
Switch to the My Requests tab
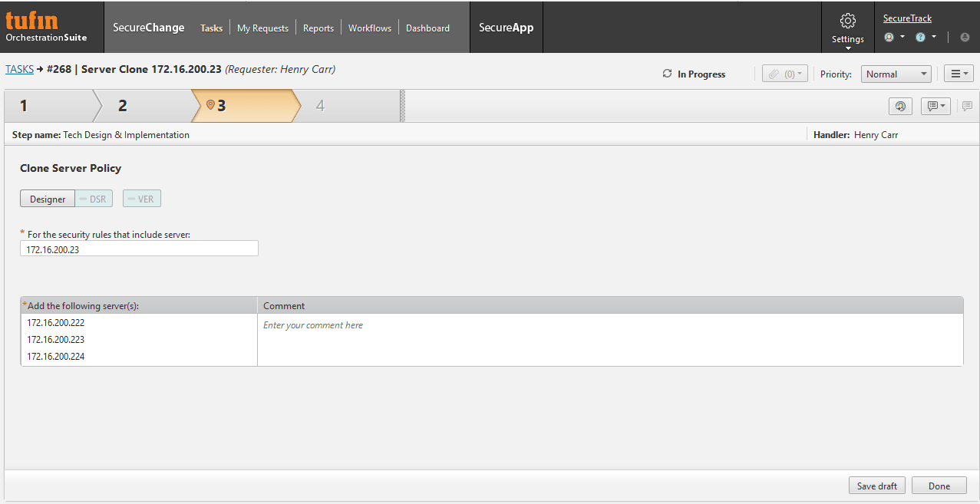[x=262, y=28]
